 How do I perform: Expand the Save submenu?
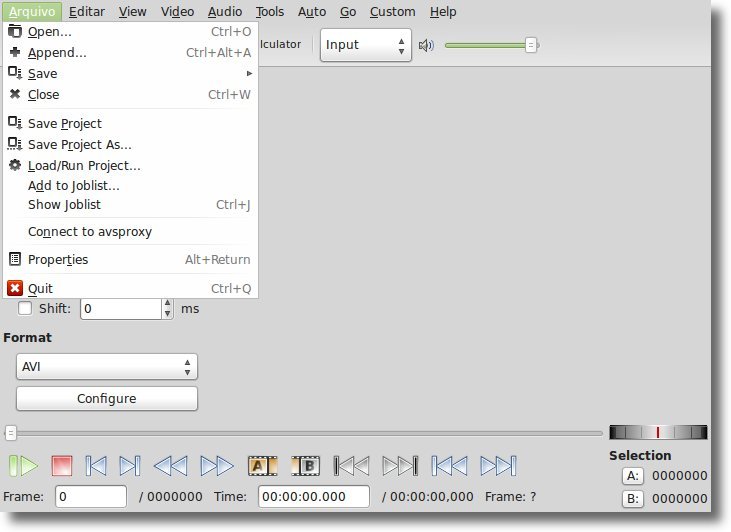(x=131, y=73)
